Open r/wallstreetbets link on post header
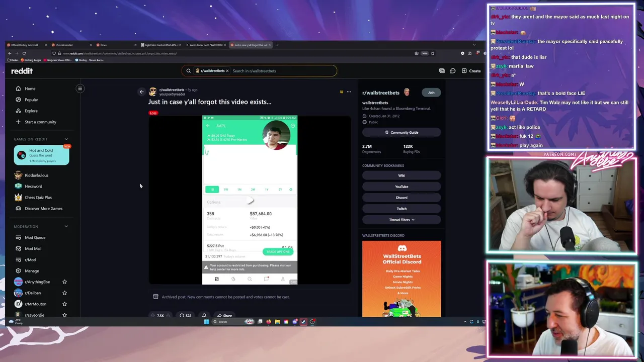 click(x=172, y=89)
